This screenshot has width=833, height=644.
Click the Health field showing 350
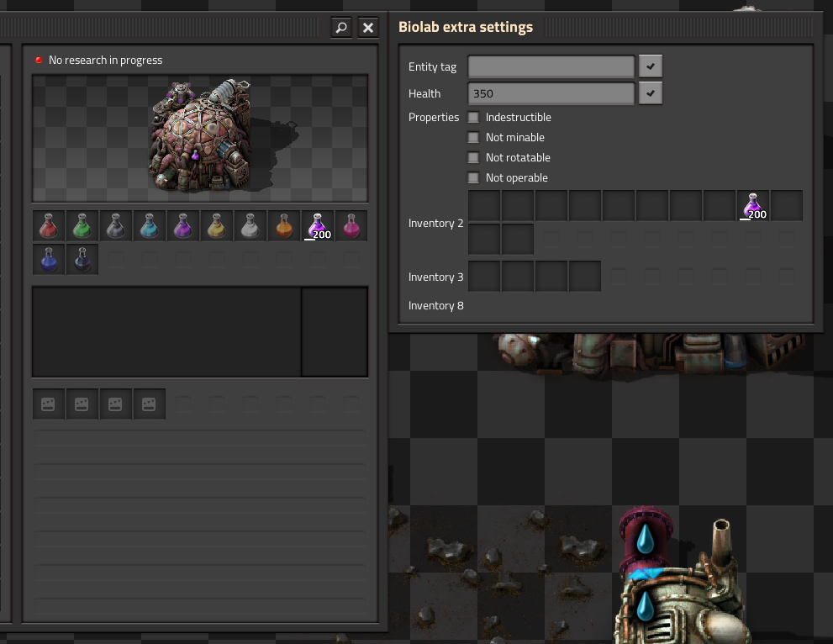point(551,93)
